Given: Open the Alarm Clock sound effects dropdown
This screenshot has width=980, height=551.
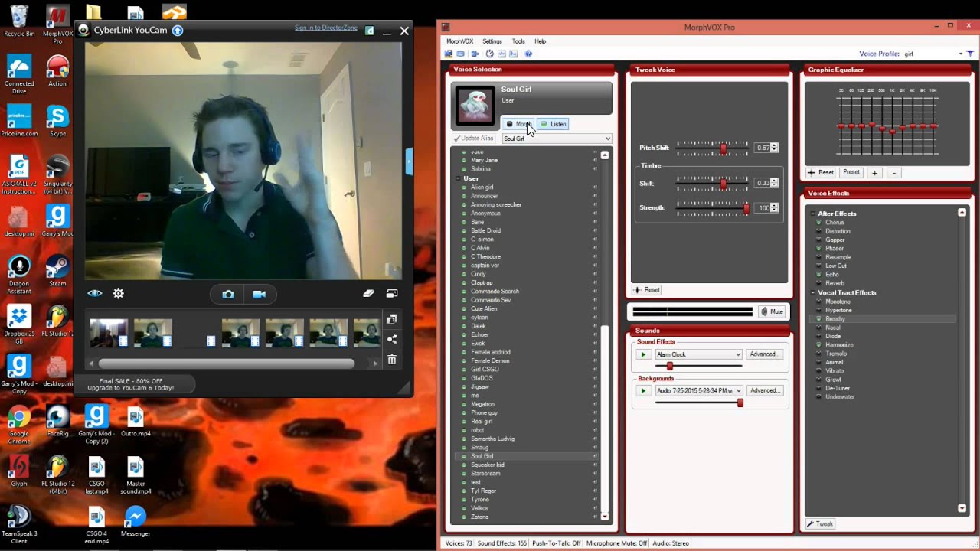Looking at the screenshot, I should click(698, 354).
